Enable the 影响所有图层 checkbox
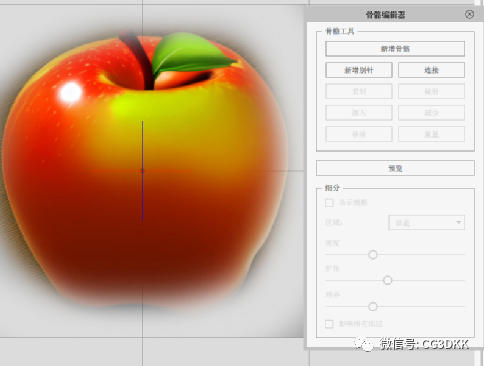The width and height of the screenshot is (484, 366). coord(329,324)
